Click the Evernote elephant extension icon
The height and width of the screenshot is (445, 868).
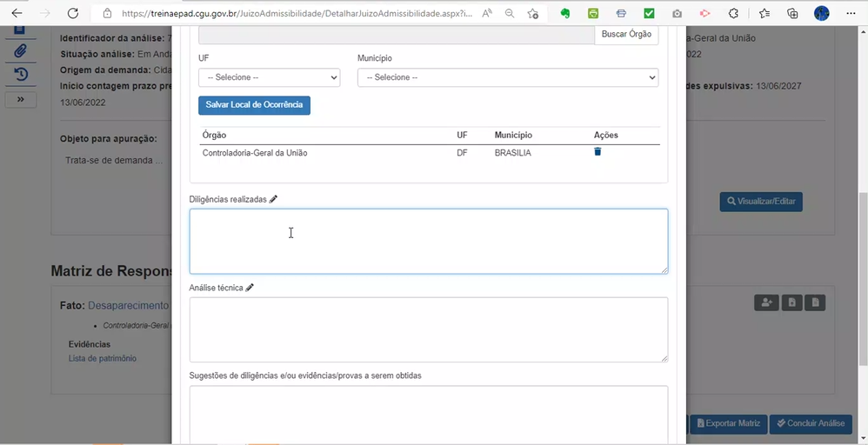[565, 14]
